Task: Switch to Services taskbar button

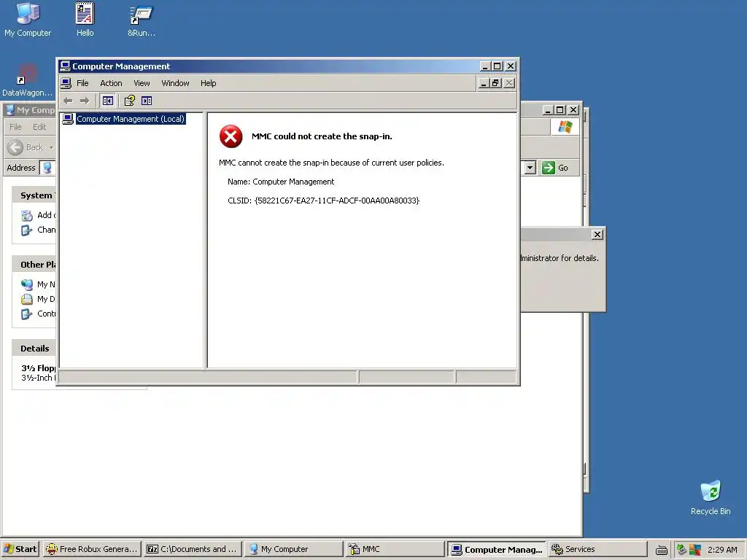Action: (x=597, y=549)
